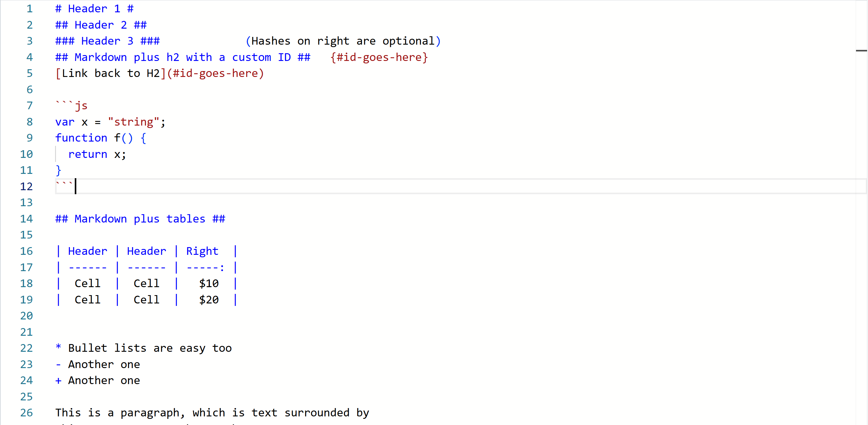Click the '## Header 2 ##' heading line
Viewport: 868px width, 425px height.
click(101, 25)
